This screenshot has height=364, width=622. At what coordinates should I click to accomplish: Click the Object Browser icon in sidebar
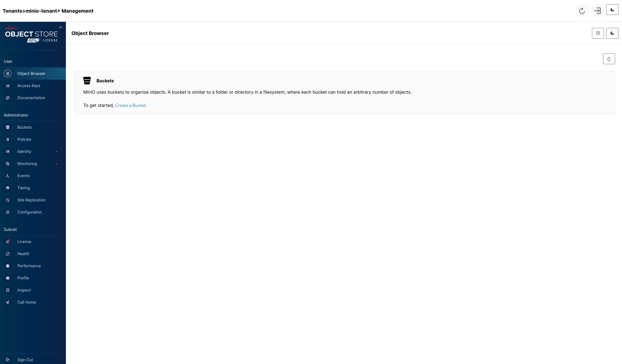tap(7, 73)
